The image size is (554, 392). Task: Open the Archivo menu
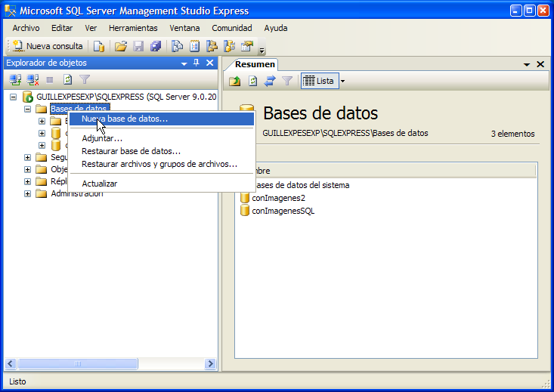tap(26, 28)
